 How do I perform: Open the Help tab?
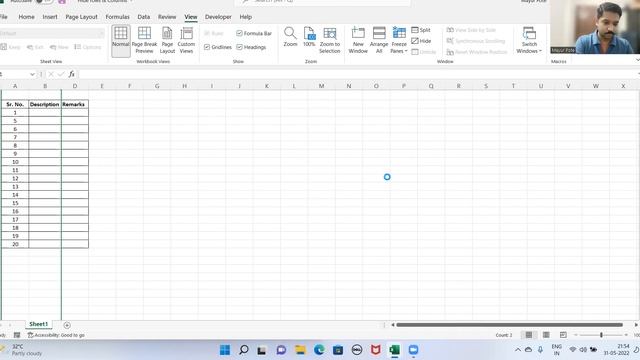[245, 17]
